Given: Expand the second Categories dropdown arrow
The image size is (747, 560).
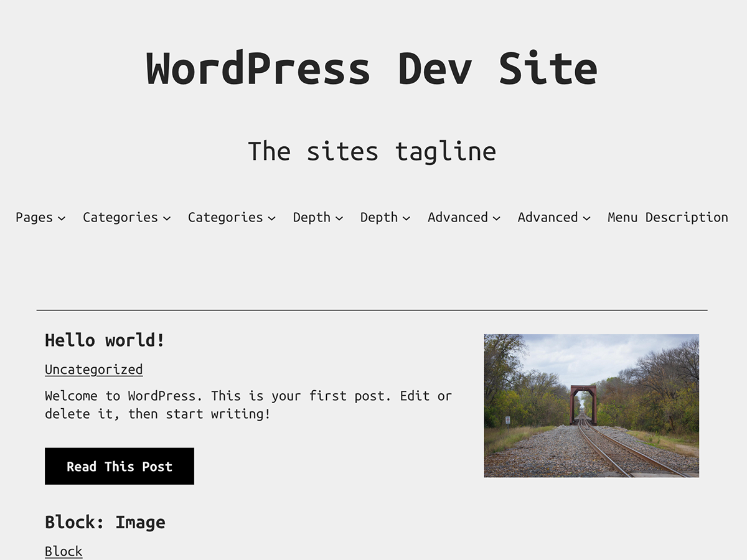Looking at the screenshot, I should [271, 218].
